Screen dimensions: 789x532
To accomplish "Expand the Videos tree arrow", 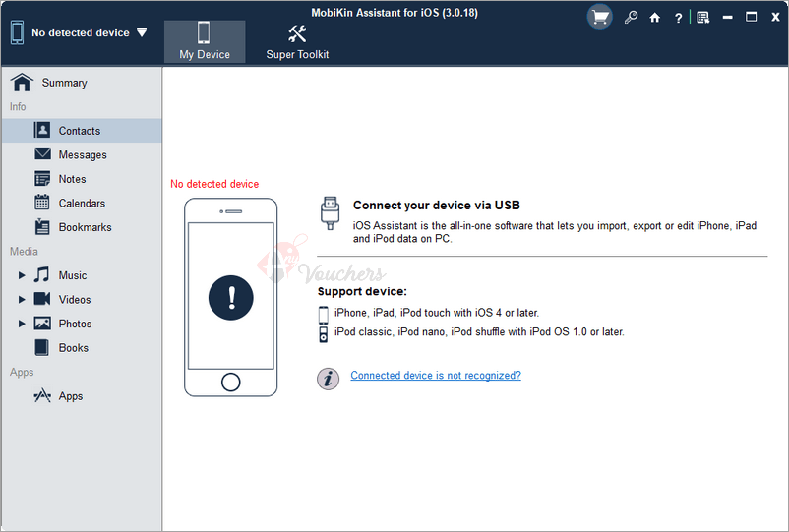I will click(22, 300).
